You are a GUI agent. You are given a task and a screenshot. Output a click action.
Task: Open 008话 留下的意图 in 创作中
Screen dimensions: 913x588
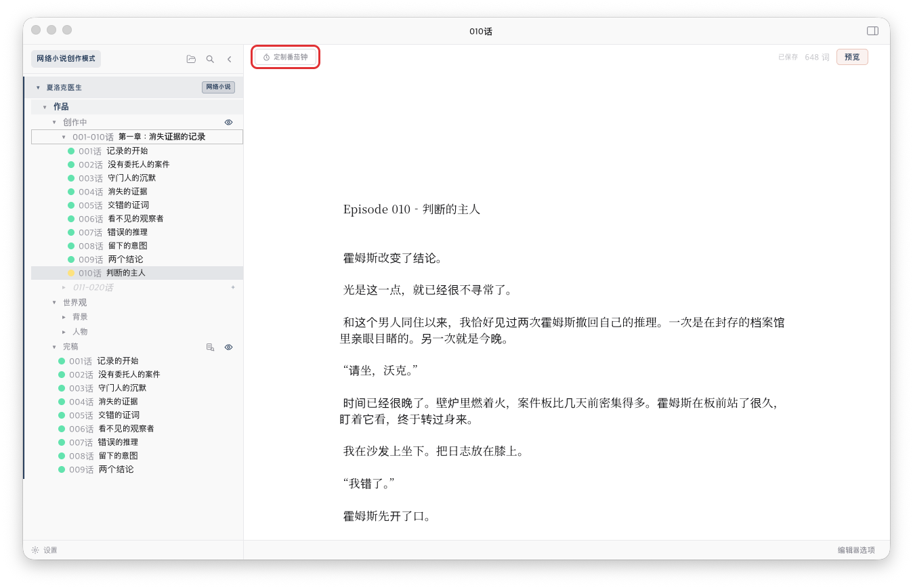[137, 246]
